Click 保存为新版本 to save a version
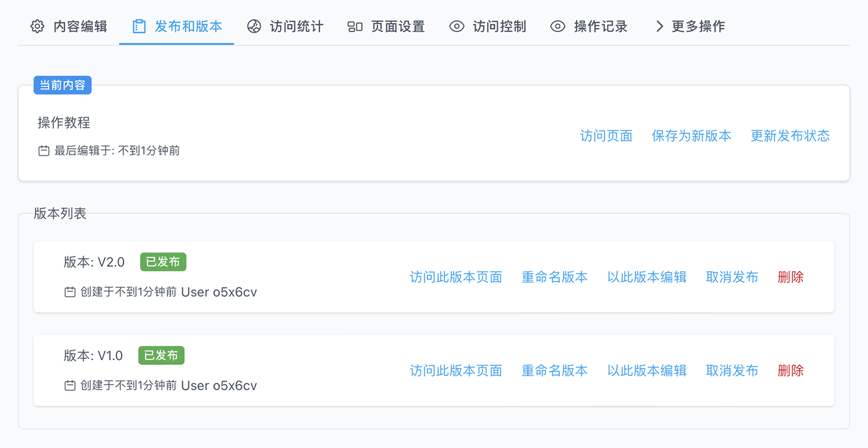The width and height of the screenshot is (868, 448). [691, 136]
